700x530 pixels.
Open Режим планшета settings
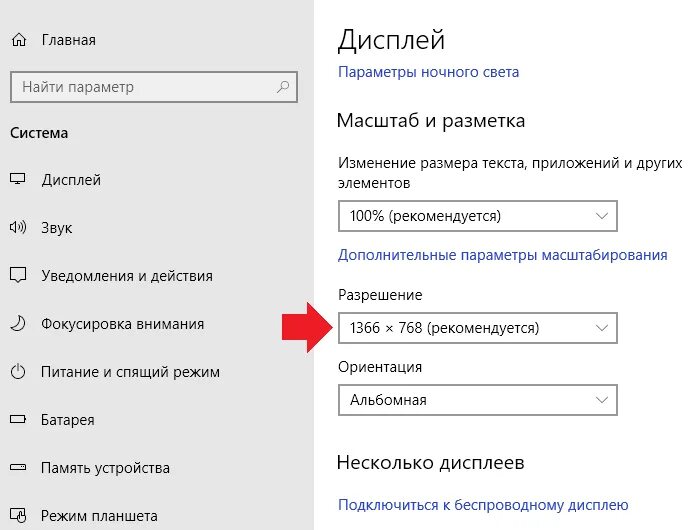coord(99,516)
